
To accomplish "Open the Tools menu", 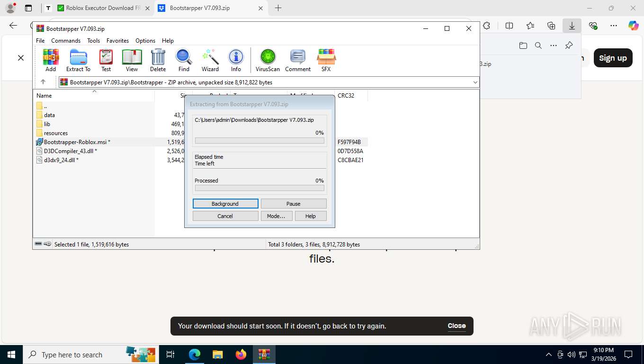I will [x=93, y=41].
